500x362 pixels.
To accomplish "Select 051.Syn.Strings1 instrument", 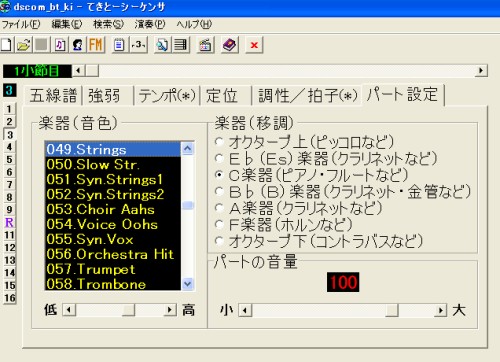I will coord(113,179).
